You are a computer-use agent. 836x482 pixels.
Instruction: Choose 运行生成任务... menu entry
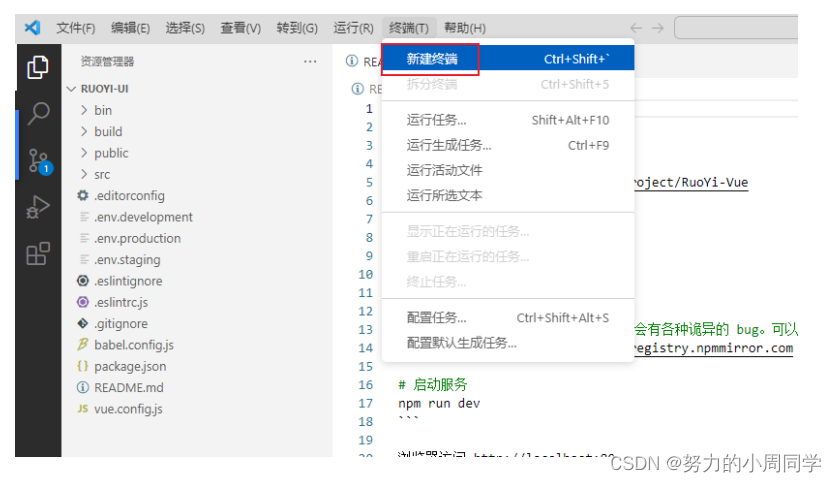(x=509, y=145)
